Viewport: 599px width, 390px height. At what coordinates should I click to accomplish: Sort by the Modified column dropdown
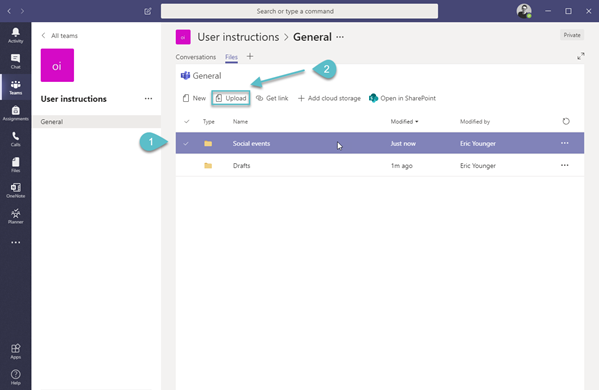pyautogui.click(x=404, y=121)
